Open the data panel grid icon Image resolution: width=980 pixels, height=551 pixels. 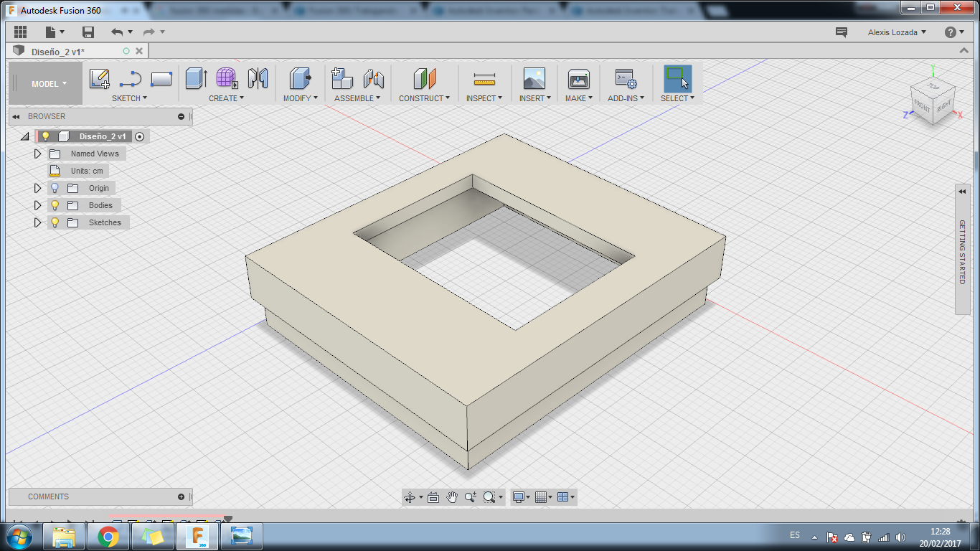(20, 32)
